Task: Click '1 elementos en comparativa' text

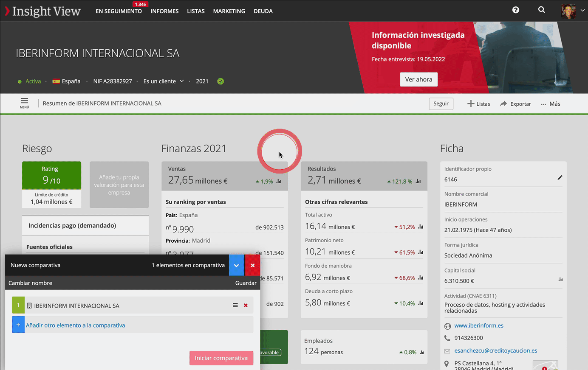Action: coord(188,265)
